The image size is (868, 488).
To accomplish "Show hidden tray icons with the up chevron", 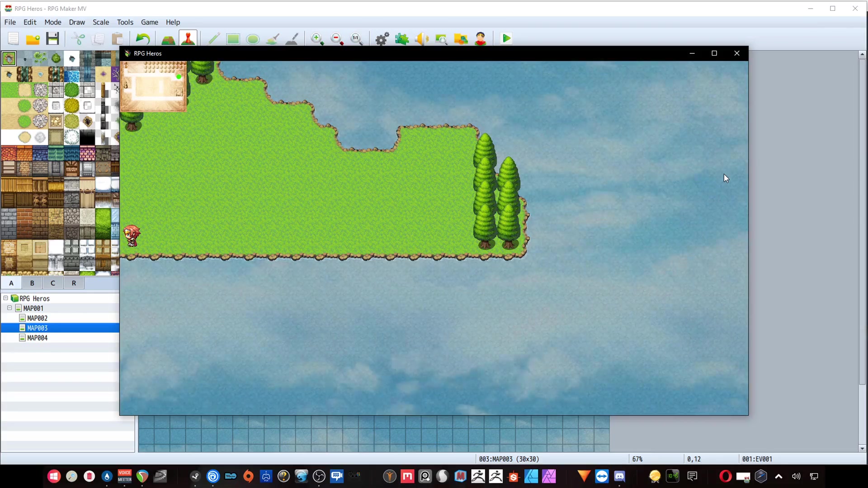I will [x=778, y=476].
